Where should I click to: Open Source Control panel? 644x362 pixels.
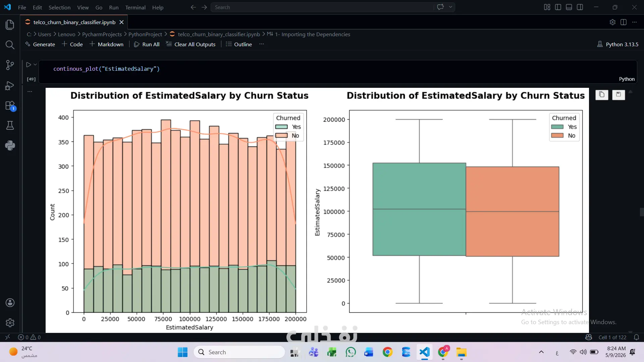(10, 65)
